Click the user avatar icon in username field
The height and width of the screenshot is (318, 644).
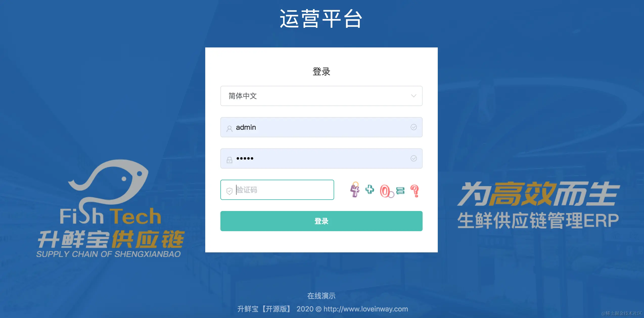[229, 129]
